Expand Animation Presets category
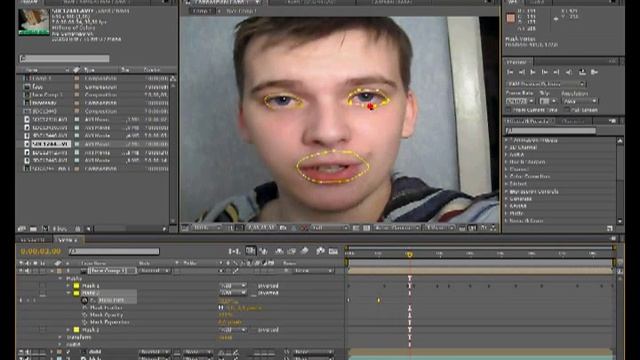 point(507,140)
